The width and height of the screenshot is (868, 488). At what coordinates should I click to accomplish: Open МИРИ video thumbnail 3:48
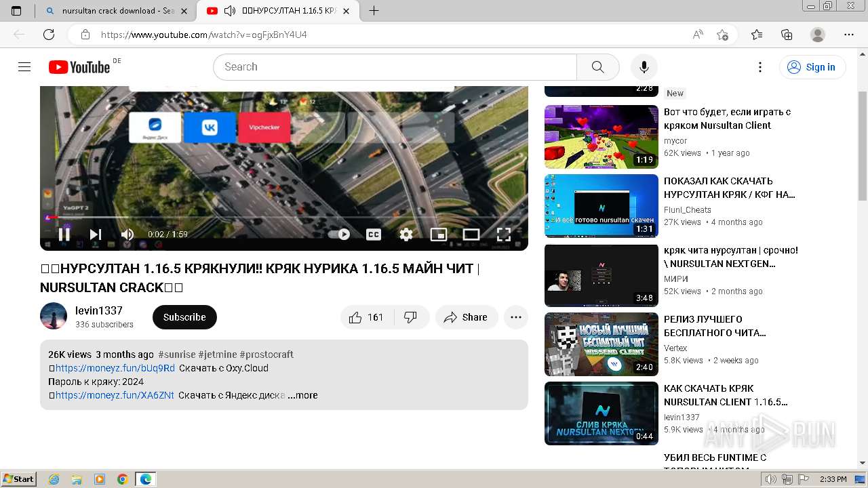[601, 275]
